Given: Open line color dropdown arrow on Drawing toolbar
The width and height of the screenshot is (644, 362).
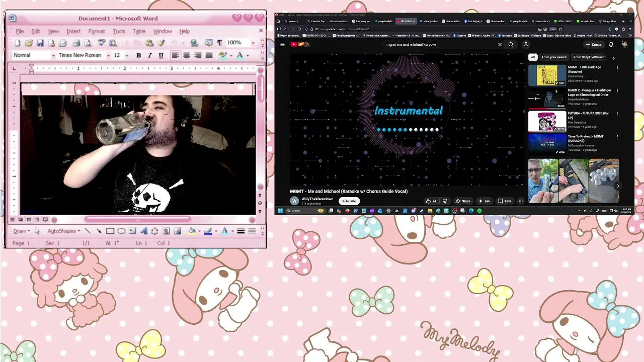Looking at the screenshot, I should pyautogui.click(x=215, y=231).
